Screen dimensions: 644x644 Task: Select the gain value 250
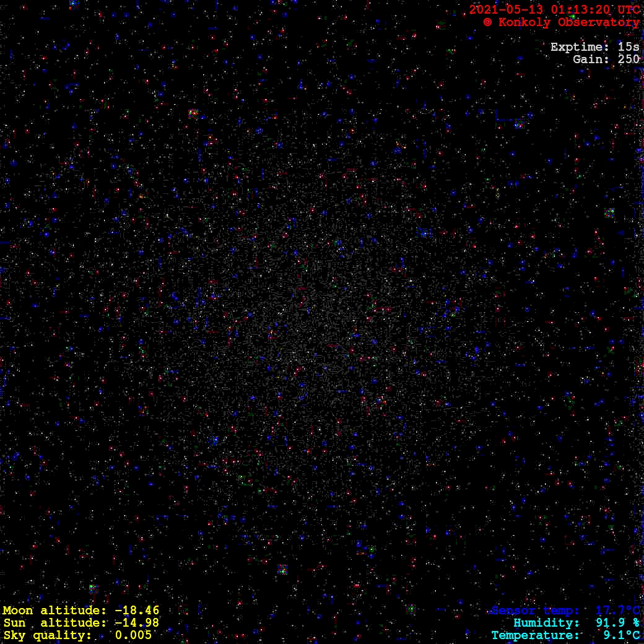coord(629,59)
